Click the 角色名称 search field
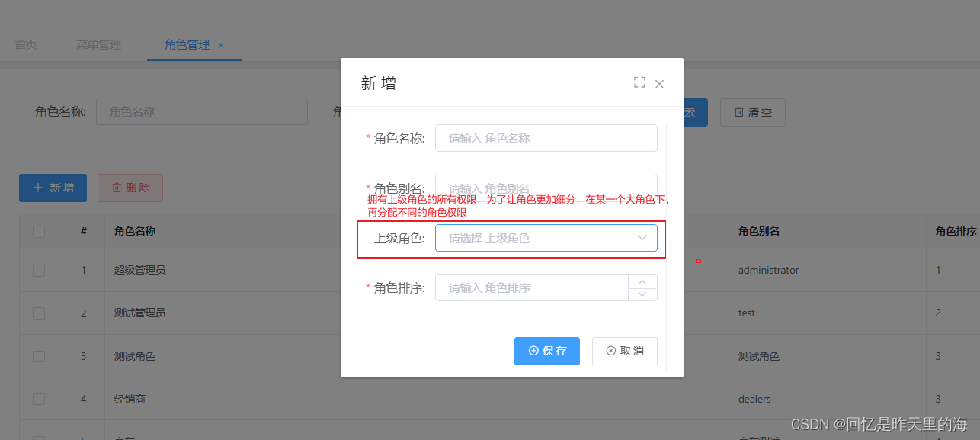 [x=201, y=111]
